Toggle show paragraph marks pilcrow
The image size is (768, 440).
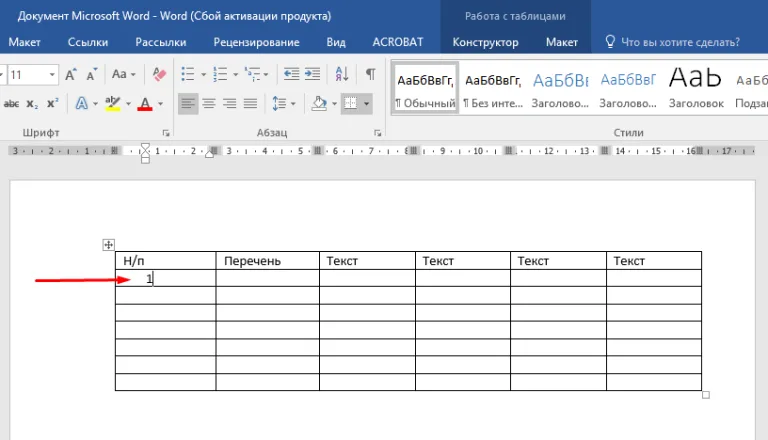[371, 74]
